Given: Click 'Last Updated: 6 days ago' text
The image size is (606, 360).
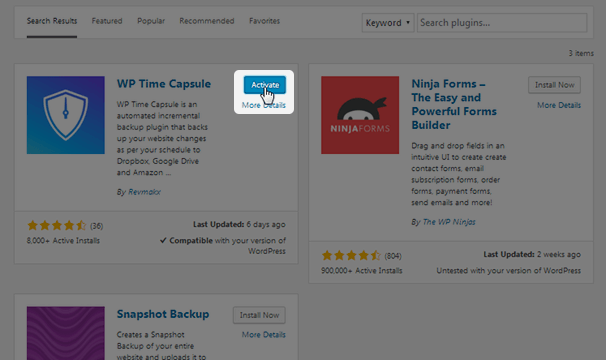Looking at the screenshot, I should click(x=239, y=224).
